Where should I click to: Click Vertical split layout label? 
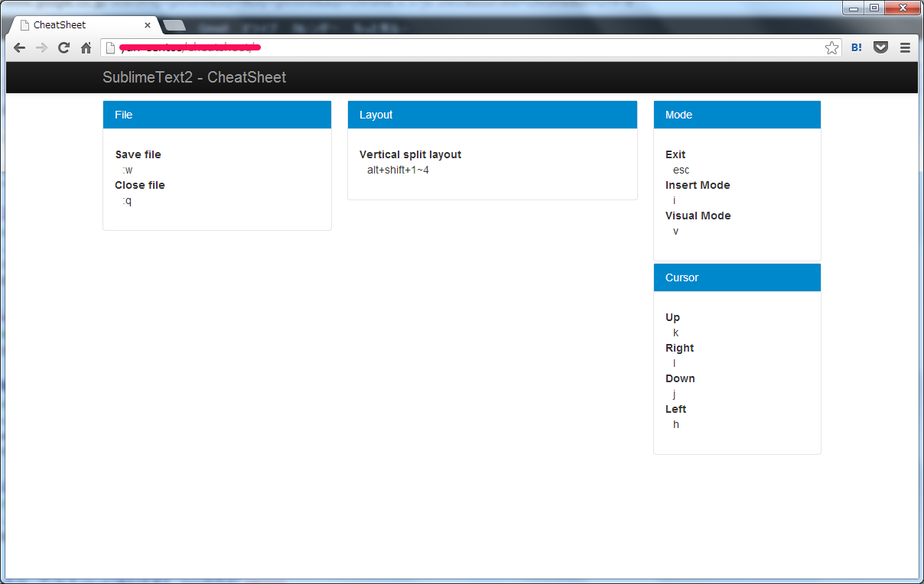tap(411, 154)
